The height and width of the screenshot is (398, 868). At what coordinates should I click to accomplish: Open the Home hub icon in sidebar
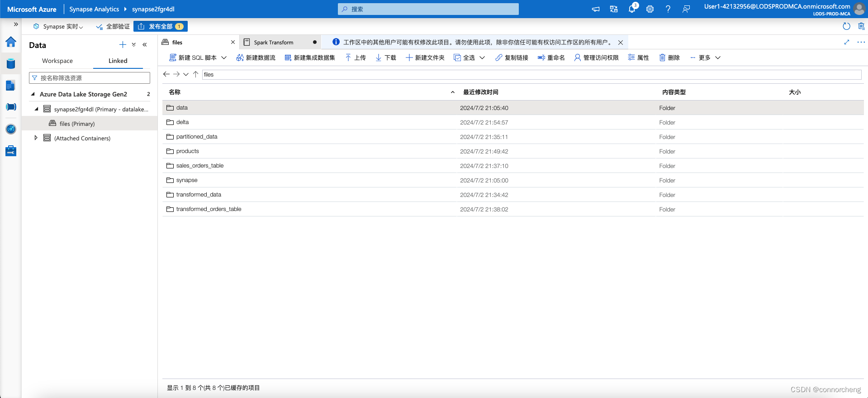pos(11,42)
